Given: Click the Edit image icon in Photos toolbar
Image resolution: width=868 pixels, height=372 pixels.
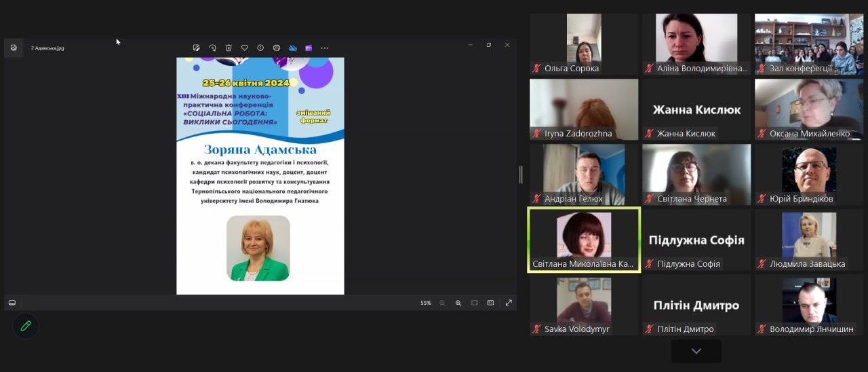Looking at the screenshot, I should (196, 48).
